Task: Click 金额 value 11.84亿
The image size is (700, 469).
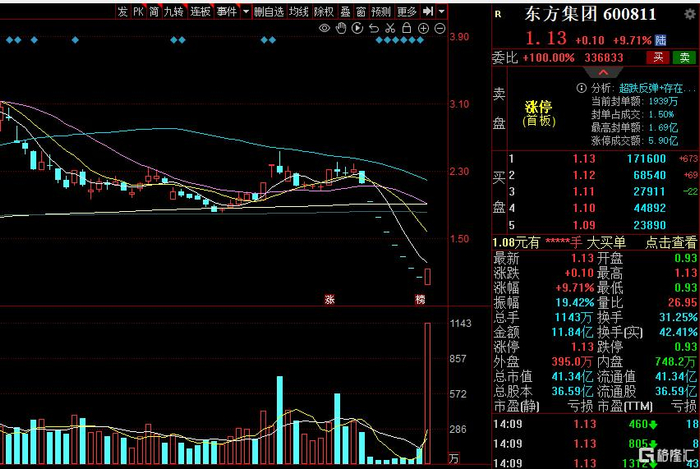Action: click(x=572, y=332)
